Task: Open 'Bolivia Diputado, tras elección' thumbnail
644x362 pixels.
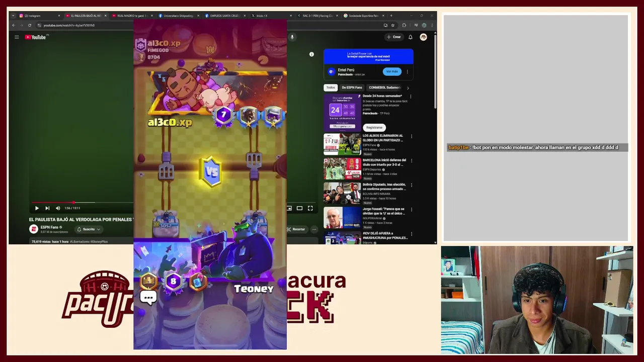Action: [342, 193]
